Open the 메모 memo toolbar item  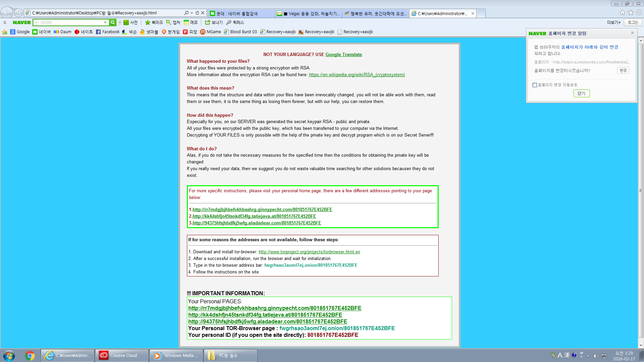pos(191,22)
